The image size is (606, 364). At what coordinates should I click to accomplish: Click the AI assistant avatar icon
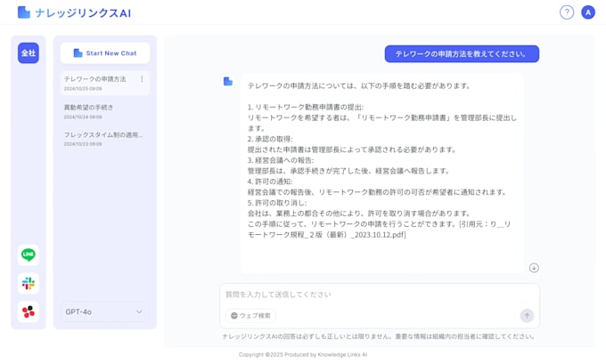tap(228, 82)
